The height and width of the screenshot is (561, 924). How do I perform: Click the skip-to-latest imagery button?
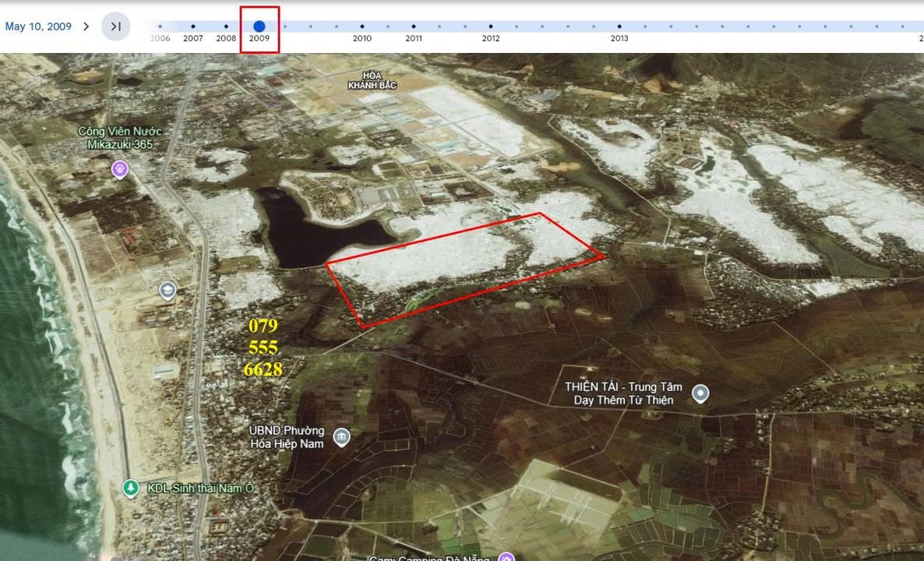click(116, 26)
